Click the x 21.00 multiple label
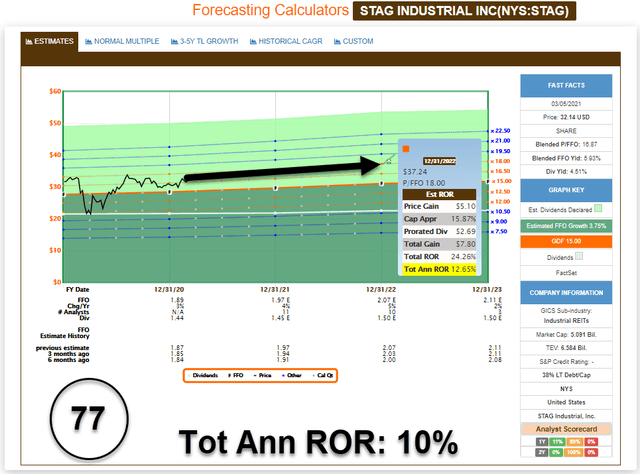The height and width of the screenshot is (474, 640). (x=500, y=141)
